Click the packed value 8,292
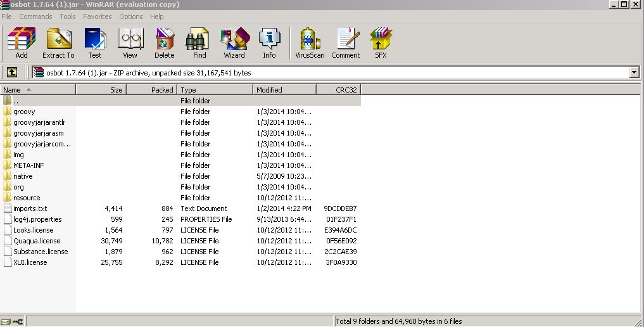 (x=164, y=262)
